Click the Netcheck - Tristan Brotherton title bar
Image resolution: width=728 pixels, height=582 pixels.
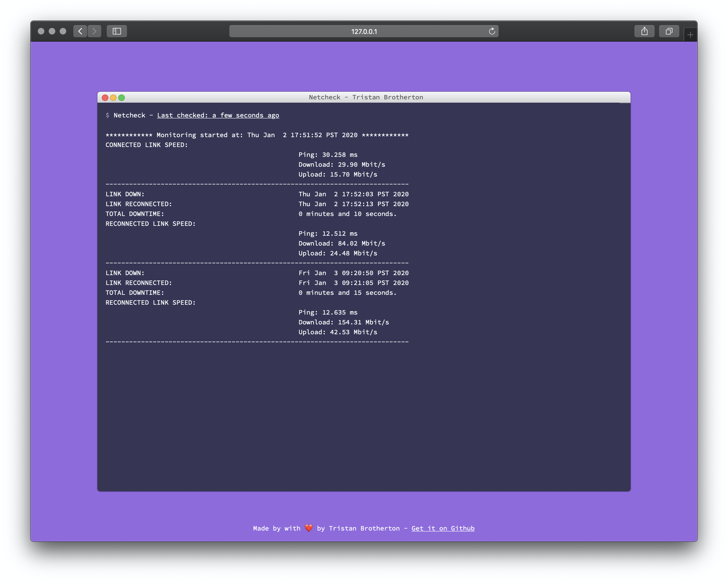[366, 97]
